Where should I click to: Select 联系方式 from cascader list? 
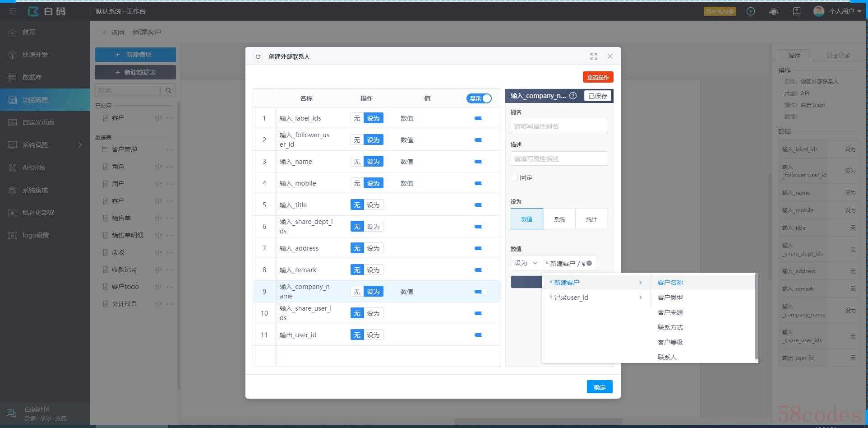tap(670, 327)
